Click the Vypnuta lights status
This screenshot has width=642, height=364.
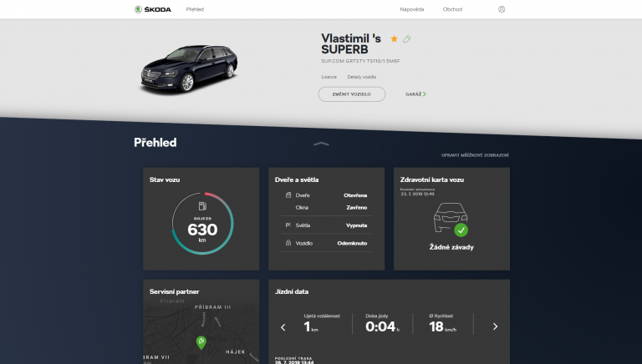click(x=356, y=225)
